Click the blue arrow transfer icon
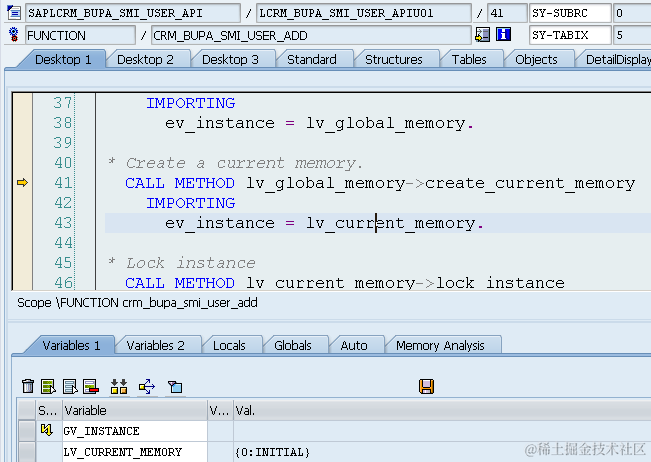Viewport: 651px width, 462px height. click(x=147, y=386)
